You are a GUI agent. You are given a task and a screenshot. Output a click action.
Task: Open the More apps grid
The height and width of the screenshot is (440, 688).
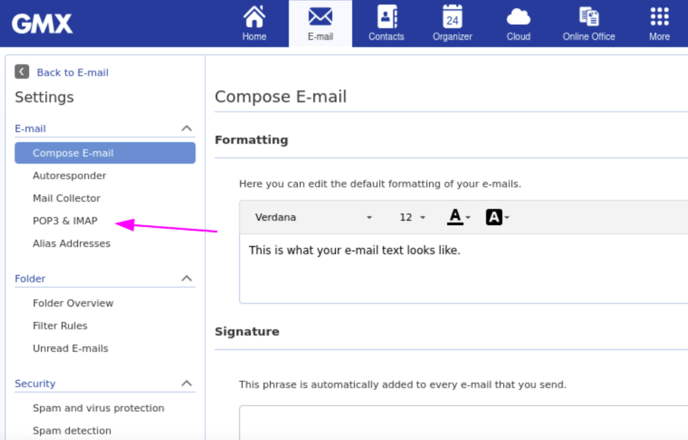click(659, 24)
